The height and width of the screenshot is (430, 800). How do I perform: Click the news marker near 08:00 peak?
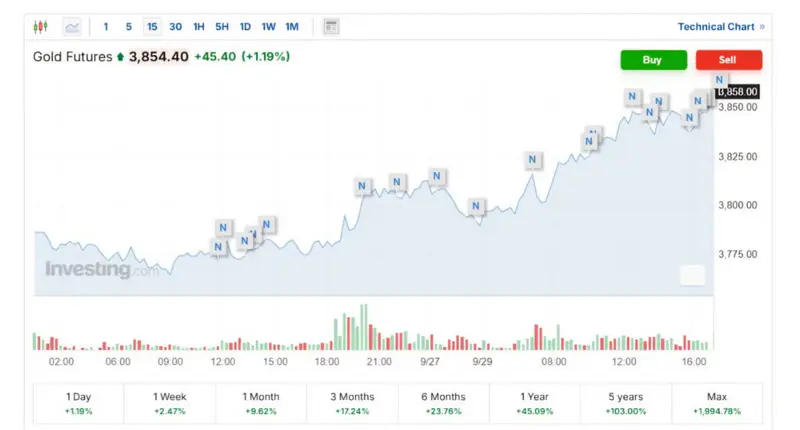coord(532,160)
